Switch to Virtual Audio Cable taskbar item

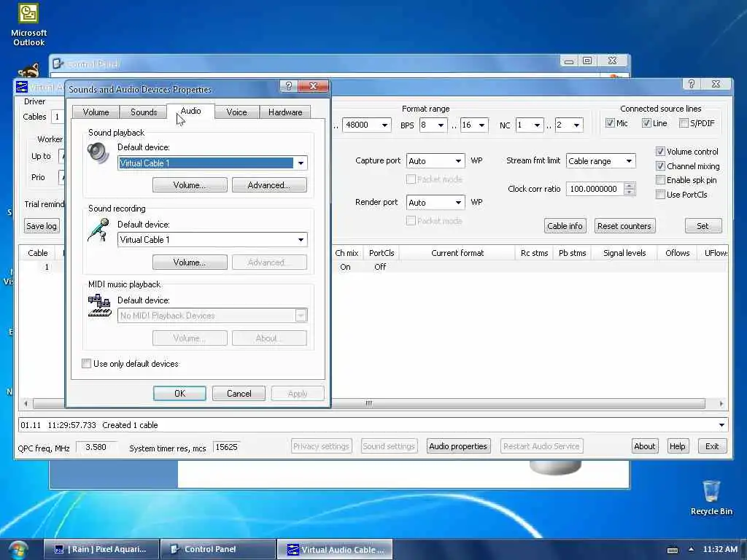335,549
